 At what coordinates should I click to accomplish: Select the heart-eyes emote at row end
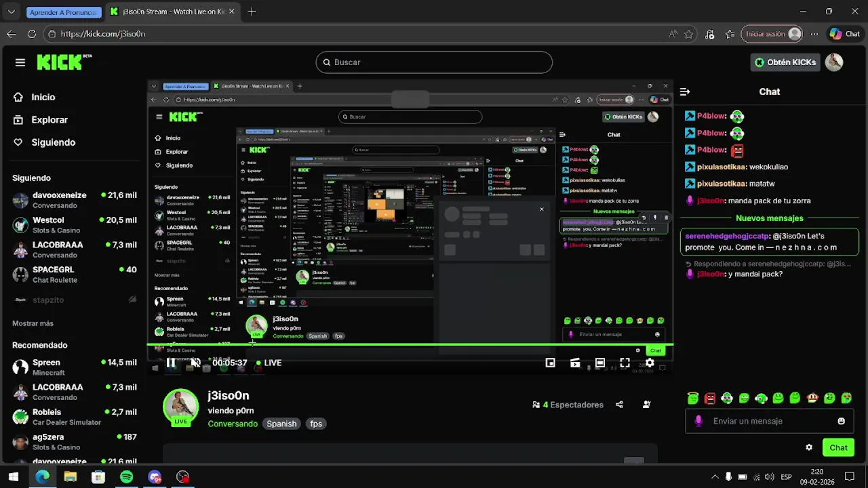point(846,398)
